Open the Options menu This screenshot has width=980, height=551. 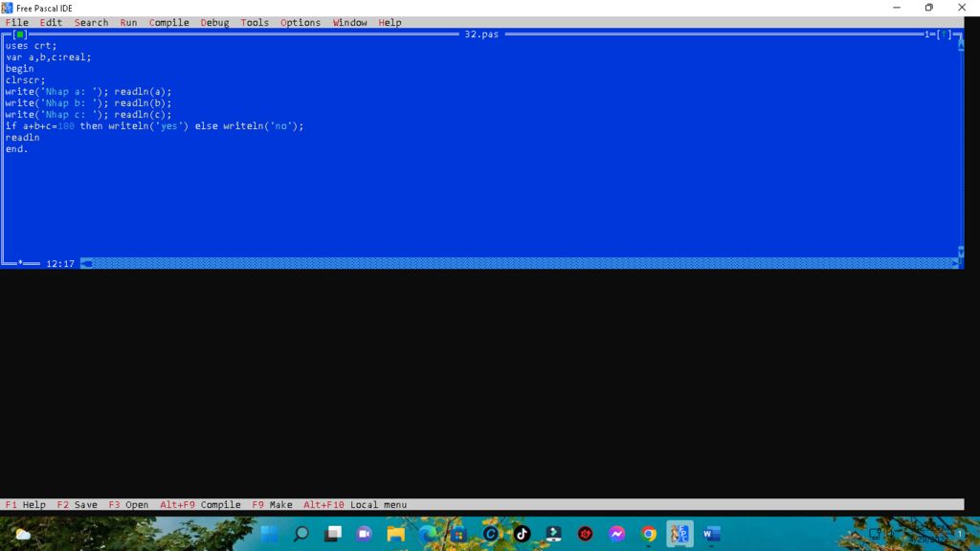pos(300,23)
